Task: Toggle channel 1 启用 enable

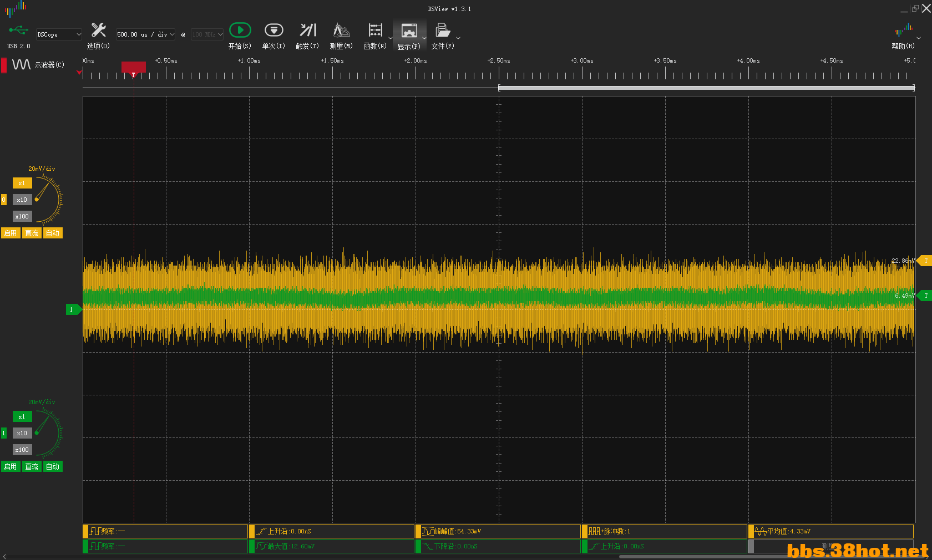Action: [11, 466]
